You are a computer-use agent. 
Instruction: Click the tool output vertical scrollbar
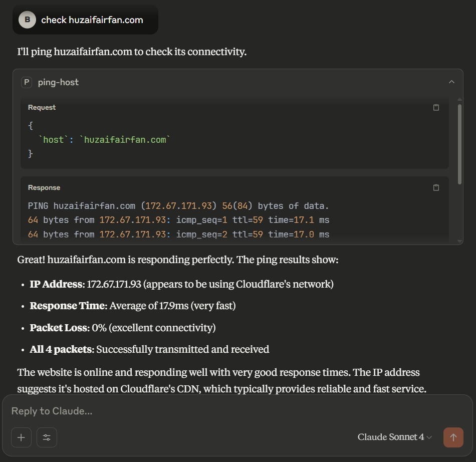tap(460, 140)
